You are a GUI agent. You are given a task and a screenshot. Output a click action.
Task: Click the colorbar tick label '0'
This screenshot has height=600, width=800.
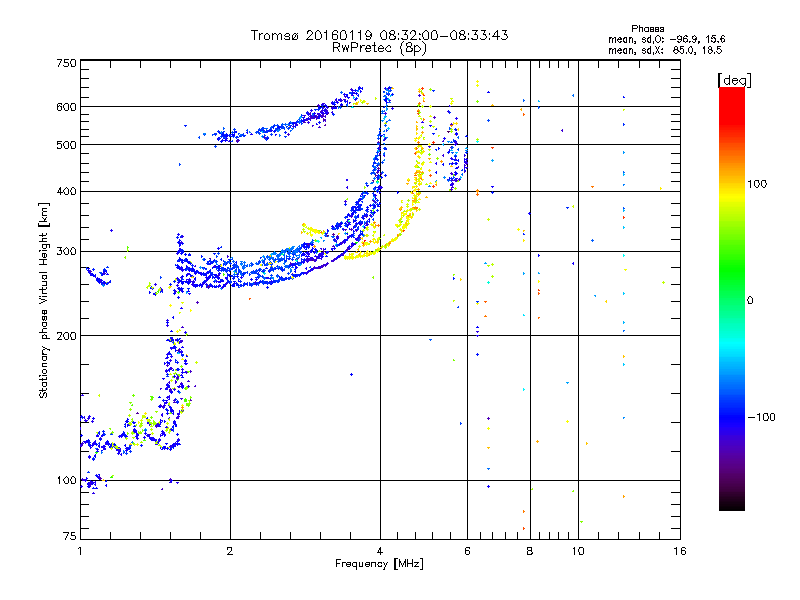[x=750, y=301]
